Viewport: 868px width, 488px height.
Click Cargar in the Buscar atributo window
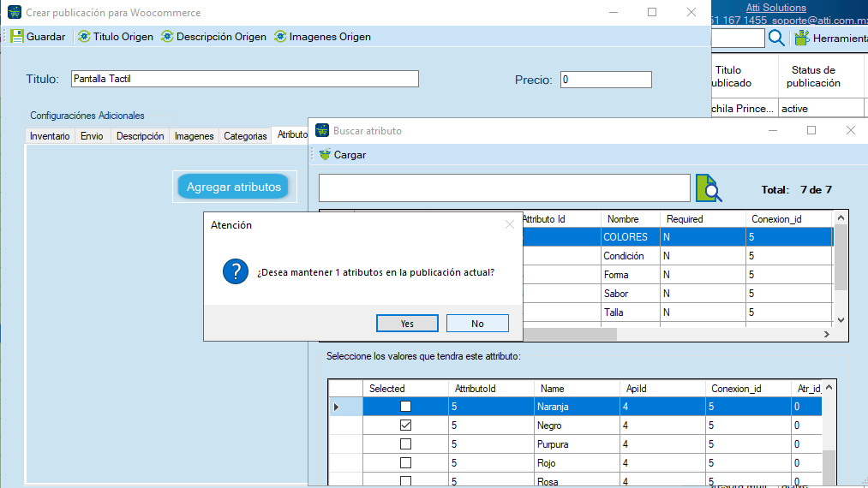click(343, 155)
